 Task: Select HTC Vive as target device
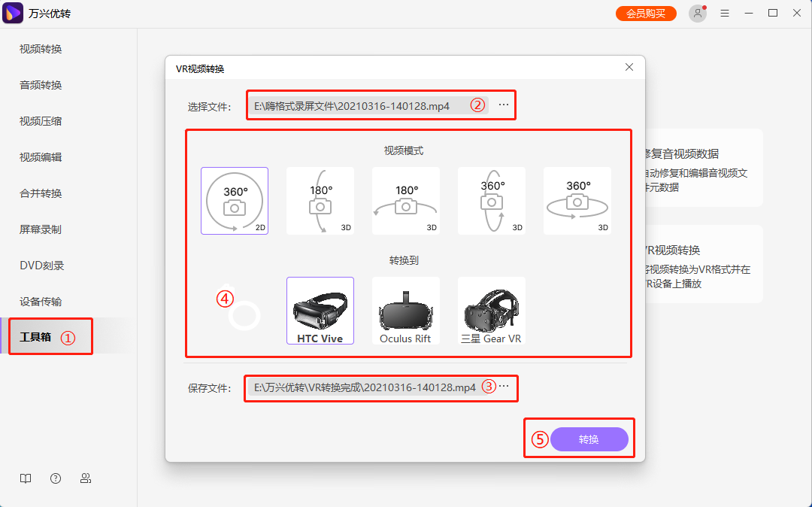coord(320,310)
